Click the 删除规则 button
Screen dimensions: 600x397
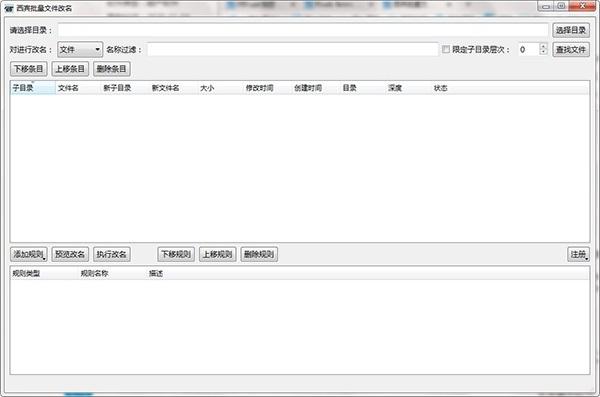(x=259, y=254)
